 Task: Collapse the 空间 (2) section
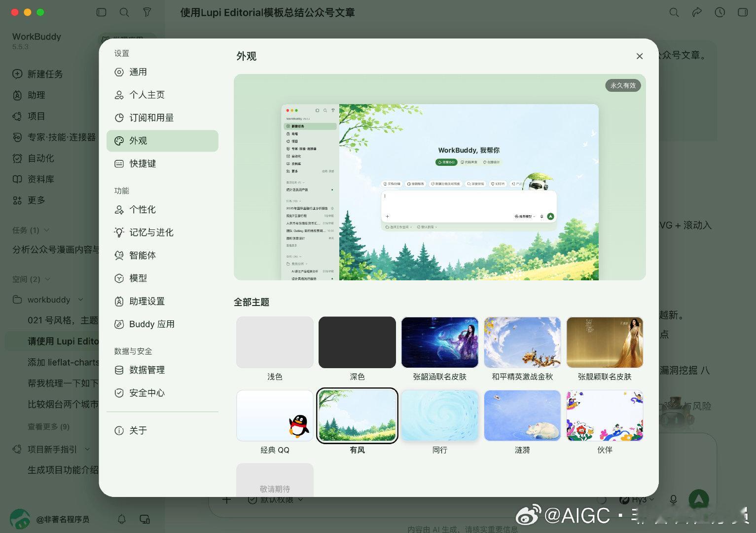[x=48, y=279]
